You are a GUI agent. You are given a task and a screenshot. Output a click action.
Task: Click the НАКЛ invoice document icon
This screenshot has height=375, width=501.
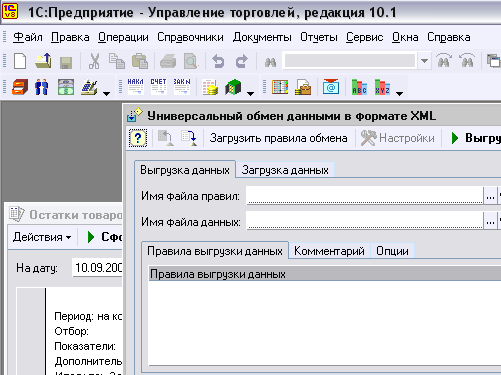(x=135, y=87)
